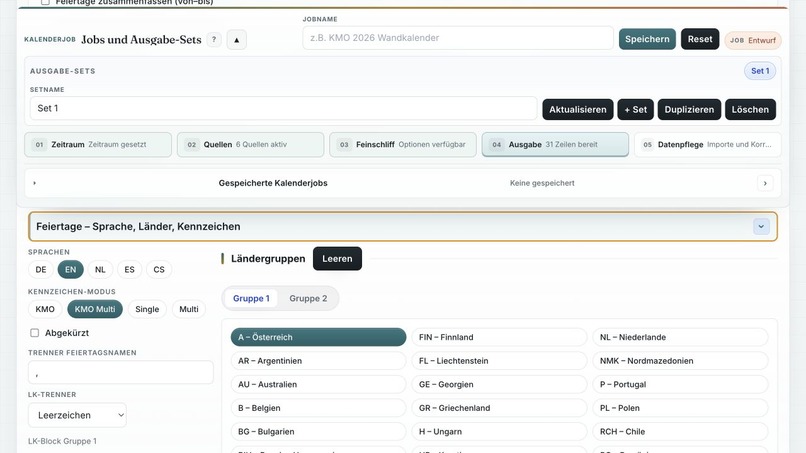Duplicate the set with Duplizieren
806x453 pixels.
(689, 110)
